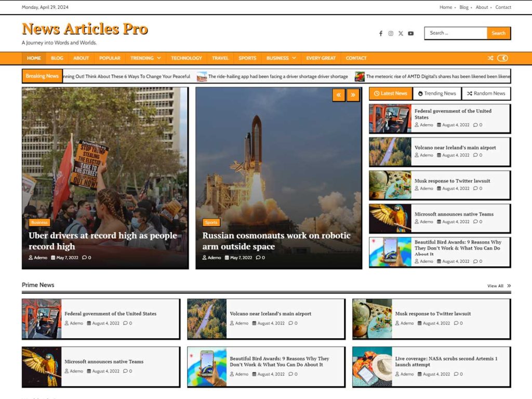This screenshot has height=399, width=532.
Task: Open the About item in orange navbar
Action: click(81, 58)
